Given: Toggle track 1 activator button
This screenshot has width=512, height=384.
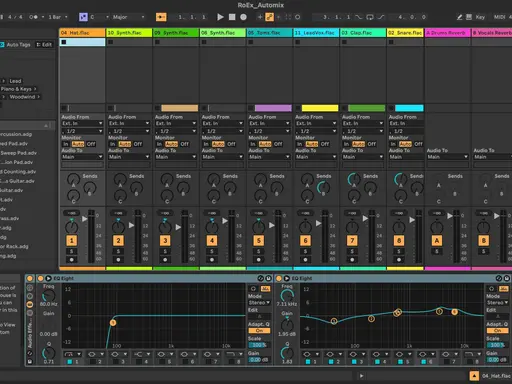Looking at the screenshot, I should click(x=72, y=240).
